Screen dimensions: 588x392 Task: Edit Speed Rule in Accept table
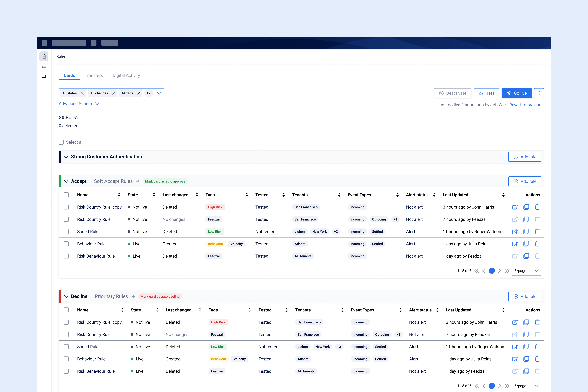(515, 232)
